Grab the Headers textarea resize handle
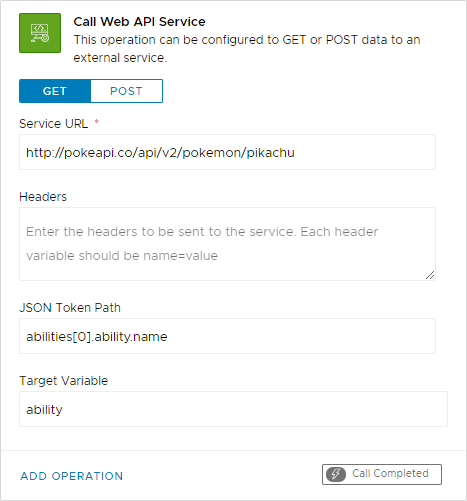This screenshot has height=501, width=467. coord(430,275)
